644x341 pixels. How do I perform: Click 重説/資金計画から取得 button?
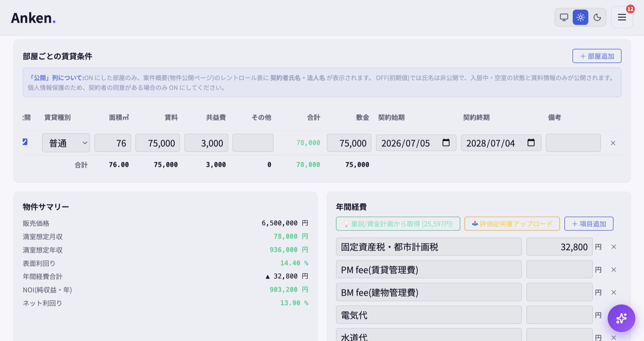coord(398,224)
